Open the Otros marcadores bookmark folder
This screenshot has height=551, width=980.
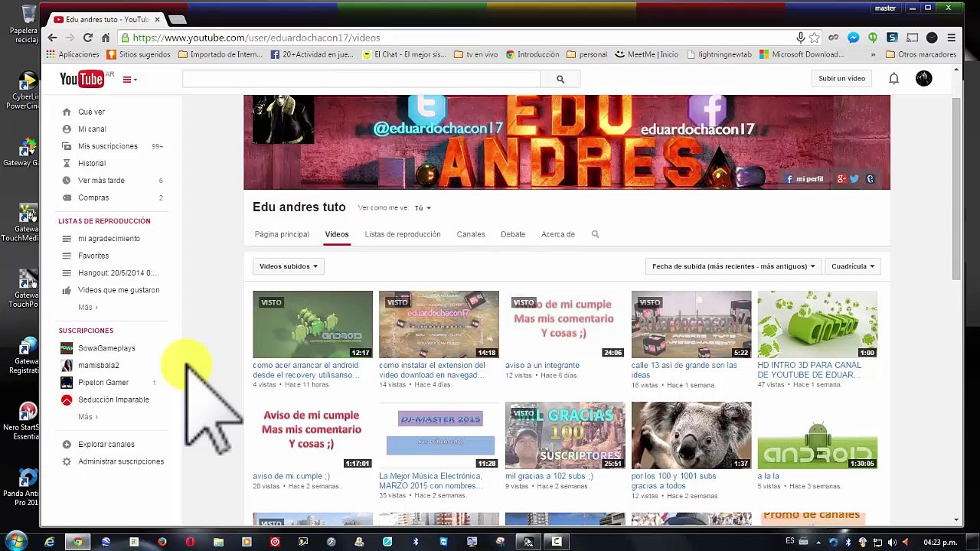pos(921,54)
